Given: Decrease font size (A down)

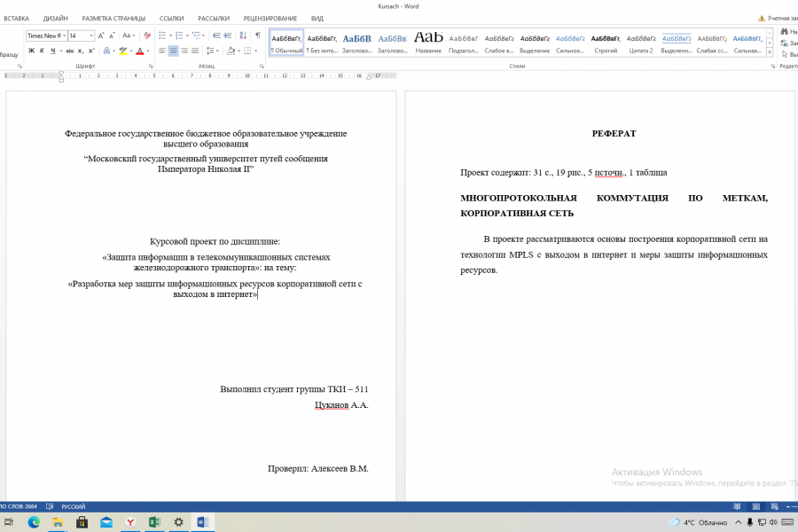Looking at the screenshot, I should point(112,35).
